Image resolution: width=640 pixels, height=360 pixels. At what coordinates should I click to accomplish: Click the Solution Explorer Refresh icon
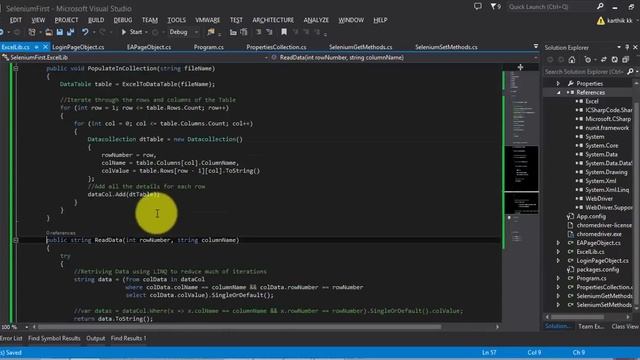click(614, 60)
